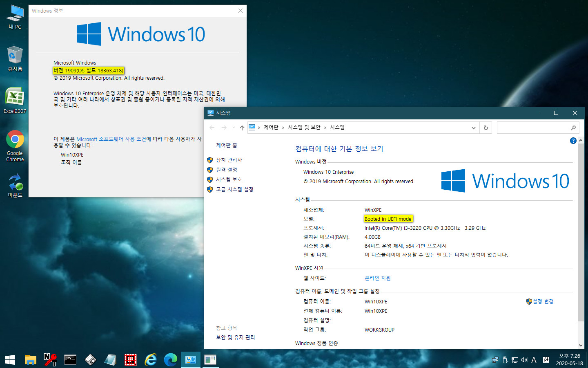Launch the NT password key tool in taskbar
Image resolution: width=588 pixels, height=368 pixels.
click(x=50, y=359)
